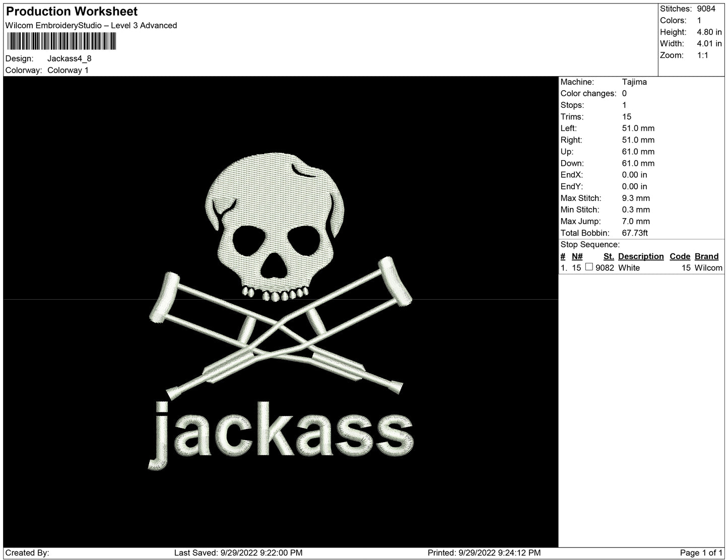The width and height of the screenshot is (728, 560).
Task: Click the 'Stitches:' label
Action: click(x=676, y=9)
